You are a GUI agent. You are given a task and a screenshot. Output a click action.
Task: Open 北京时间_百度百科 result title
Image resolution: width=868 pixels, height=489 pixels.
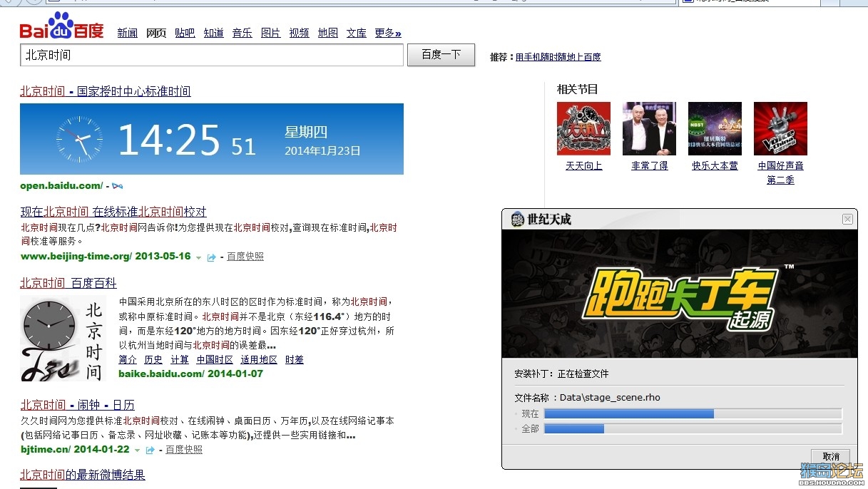click(x=68, y=283)
